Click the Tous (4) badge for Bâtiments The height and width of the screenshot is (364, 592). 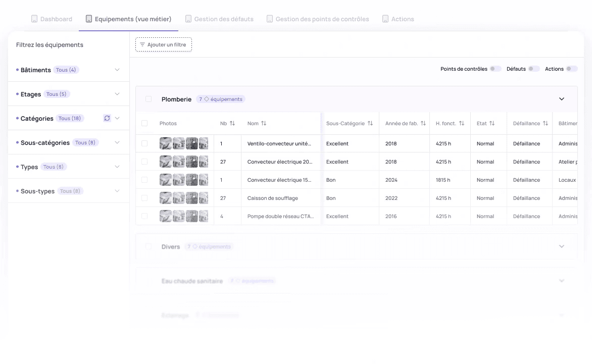click(66, 70)
